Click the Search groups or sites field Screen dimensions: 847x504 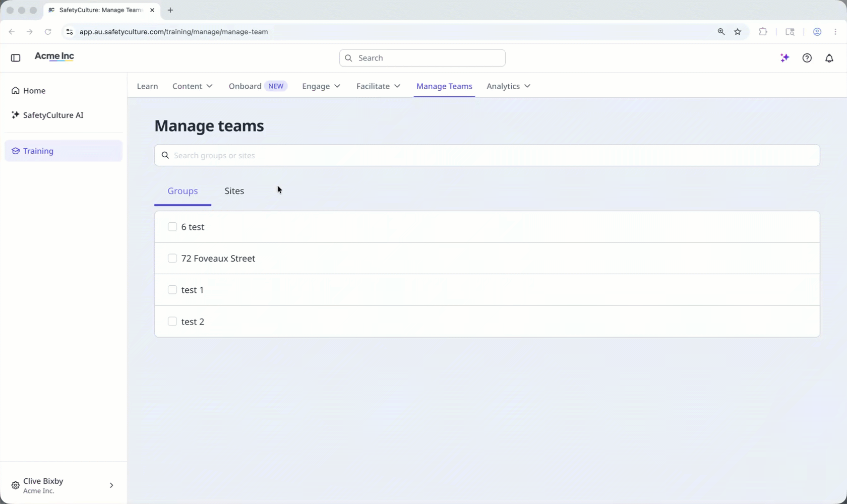pos(487,155)
